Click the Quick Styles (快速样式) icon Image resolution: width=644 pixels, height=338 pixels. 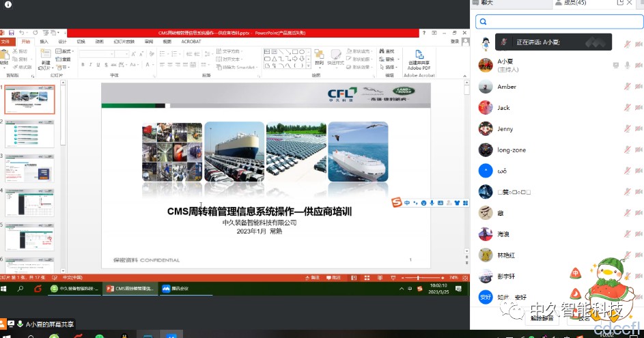(335, 57)
